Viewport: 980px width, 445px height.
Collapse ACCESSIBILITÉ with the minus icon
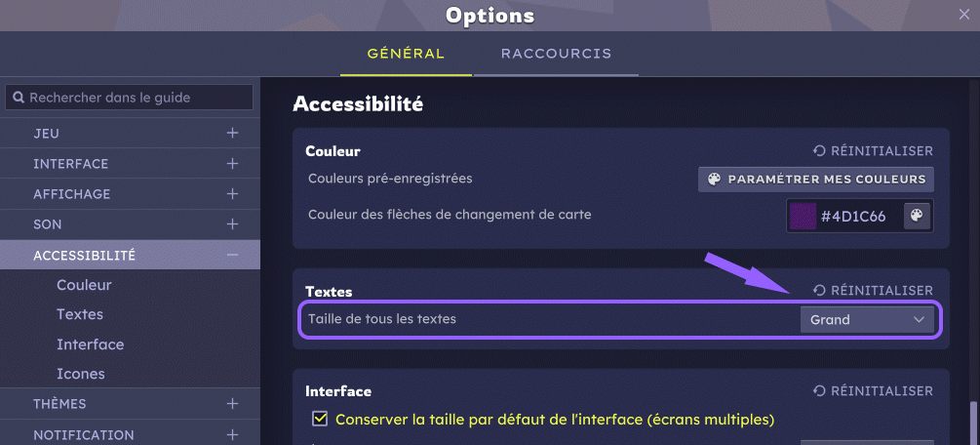[232, 256]
